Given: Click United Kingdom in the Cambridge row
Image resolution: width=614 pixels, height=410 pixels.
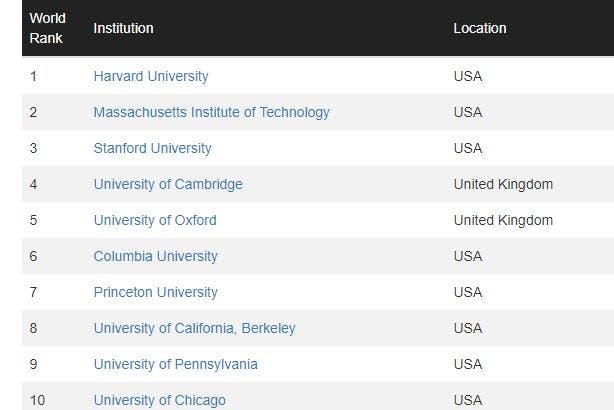Looking at the screenshot, I should (503, 184).
